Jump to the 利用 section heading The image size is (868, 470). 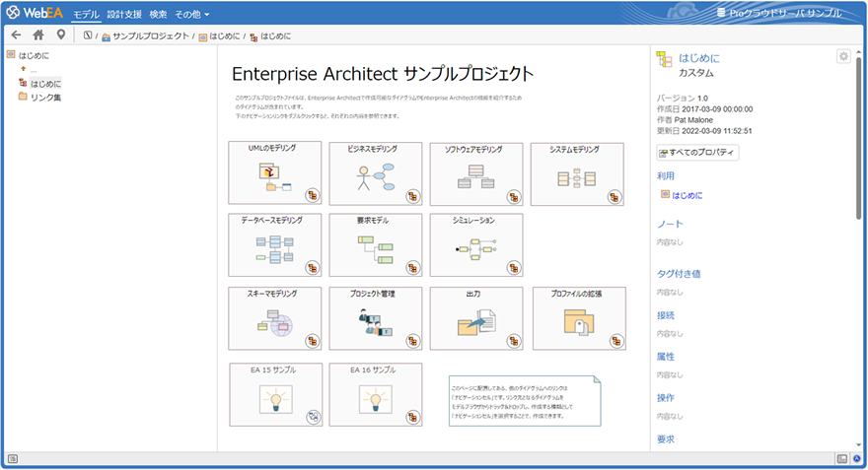point(666,175)
